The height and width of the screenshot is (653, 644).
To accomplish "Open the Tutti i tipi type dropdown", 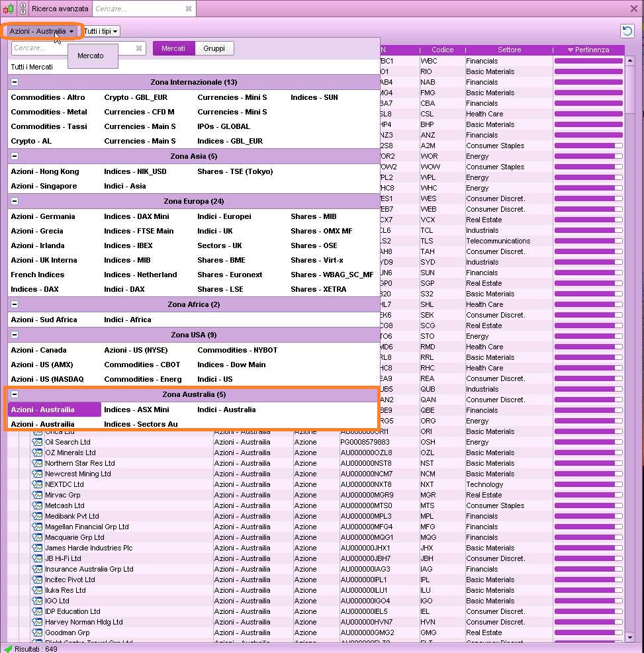I will pos(101,31).
